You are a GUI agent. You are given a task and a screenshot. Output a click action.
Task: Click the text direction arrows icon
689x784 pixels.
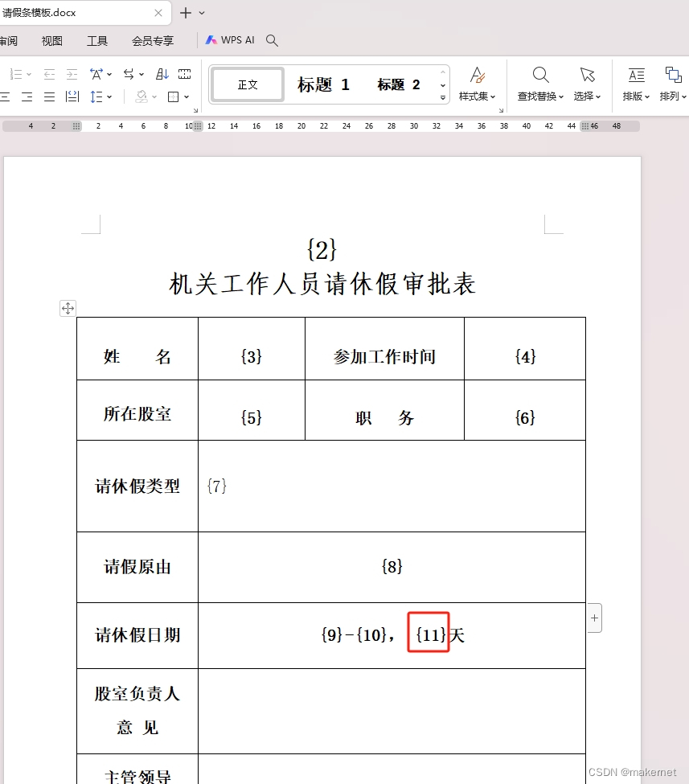tap(129, 75)
